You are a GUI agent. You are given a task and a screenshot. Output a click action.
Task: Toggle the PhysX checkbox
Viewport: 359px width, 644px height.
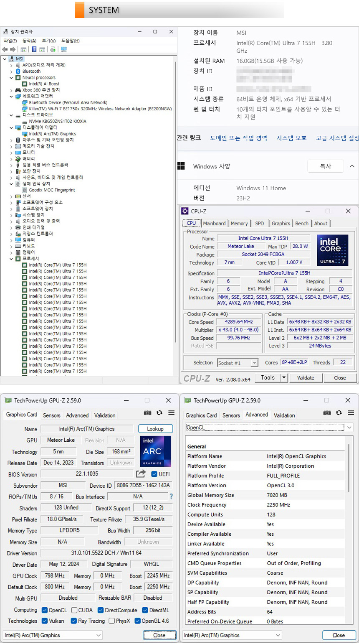[111, 621]
